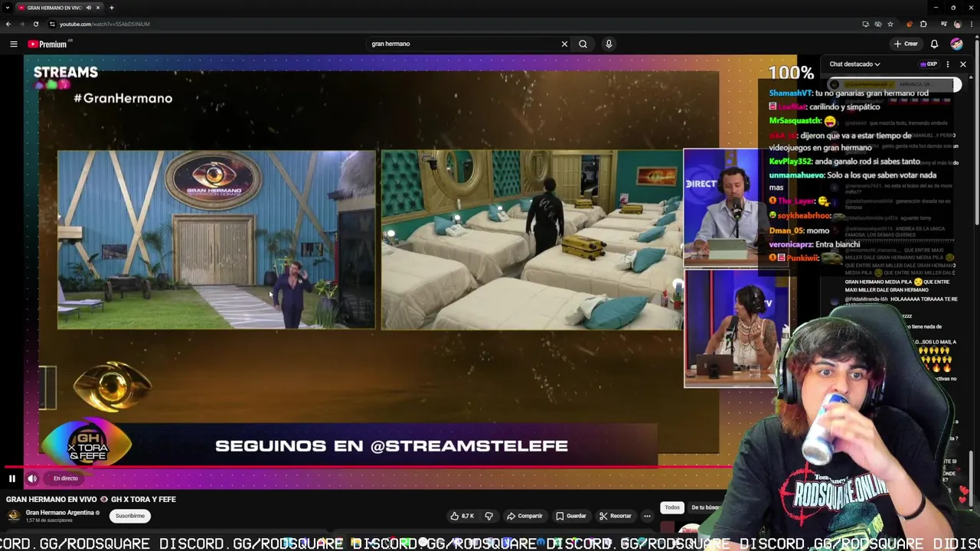Subscribe using the Suscribirme button

pos(130,516)
